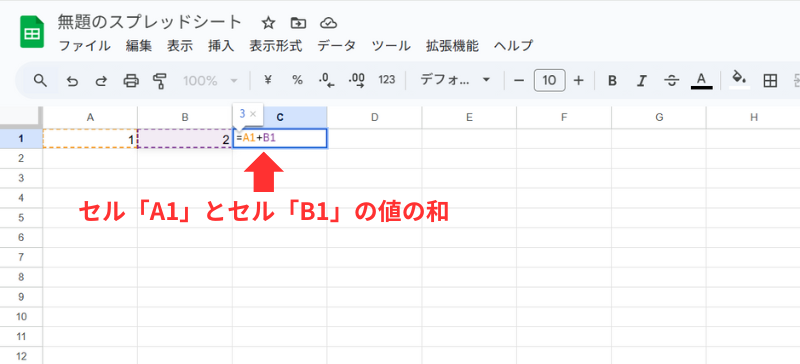Decrease decimal places
The height and width of the screenshot is (364, 800).
[x=326, y=81]
